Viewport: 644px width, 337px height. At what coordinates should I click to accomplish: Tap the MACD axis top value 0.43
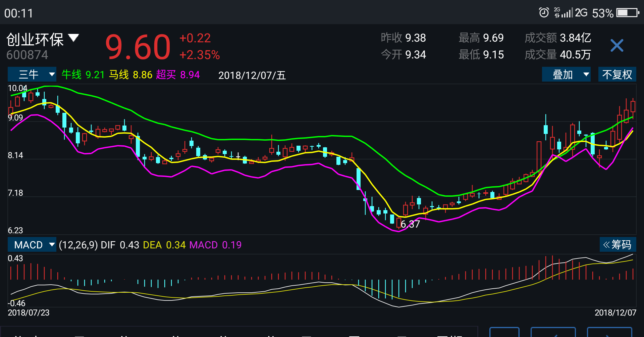pyautogui.click(x=15, y=258)
